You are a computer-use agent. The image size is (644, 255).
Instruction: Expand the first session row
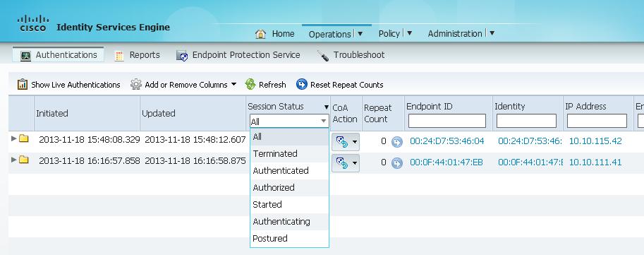(x=13, y=138)
